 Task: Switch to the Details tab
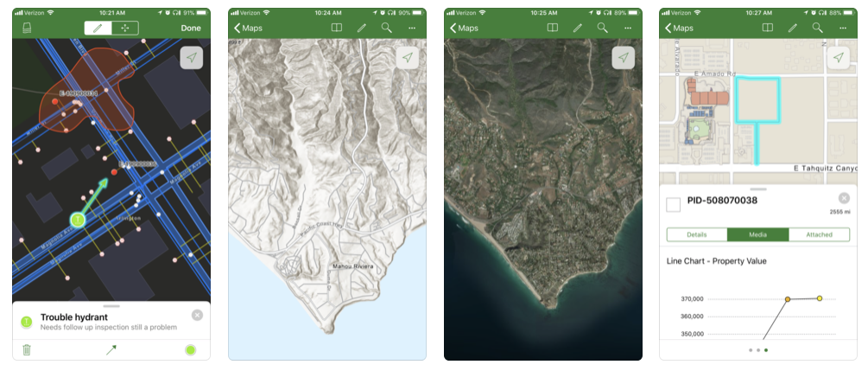pos(697,234)
